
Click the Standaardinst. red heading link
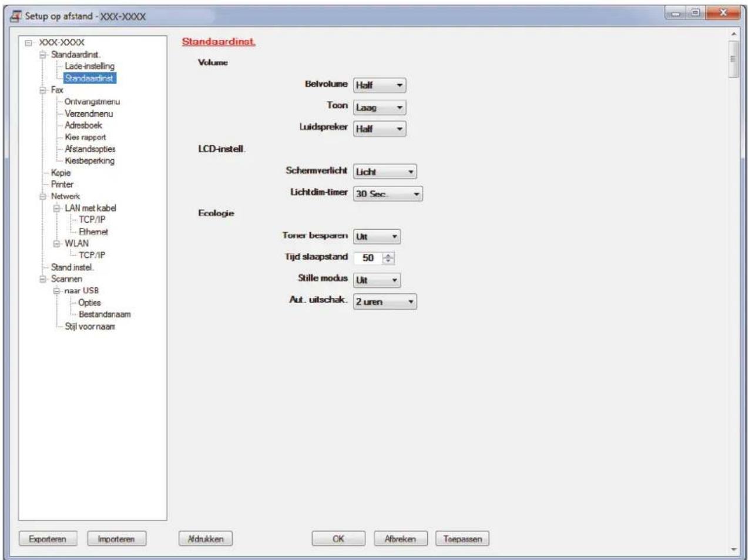[x=219, y=42]
